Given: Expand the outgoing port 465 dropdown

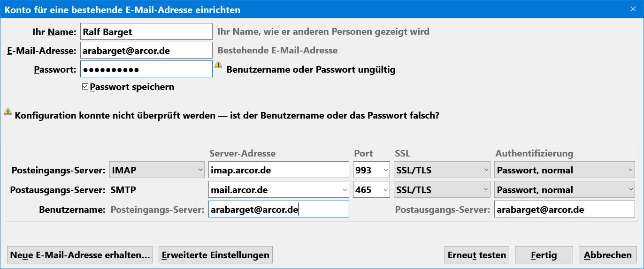Looking at the screenshot, I should tap(371, 190).
